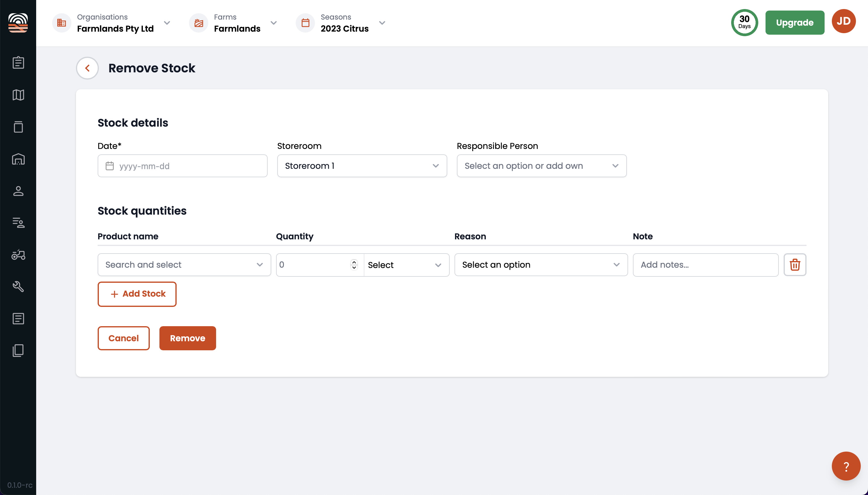Click the Remove button
Screen dimensions: 868x495
click(187, 338)
